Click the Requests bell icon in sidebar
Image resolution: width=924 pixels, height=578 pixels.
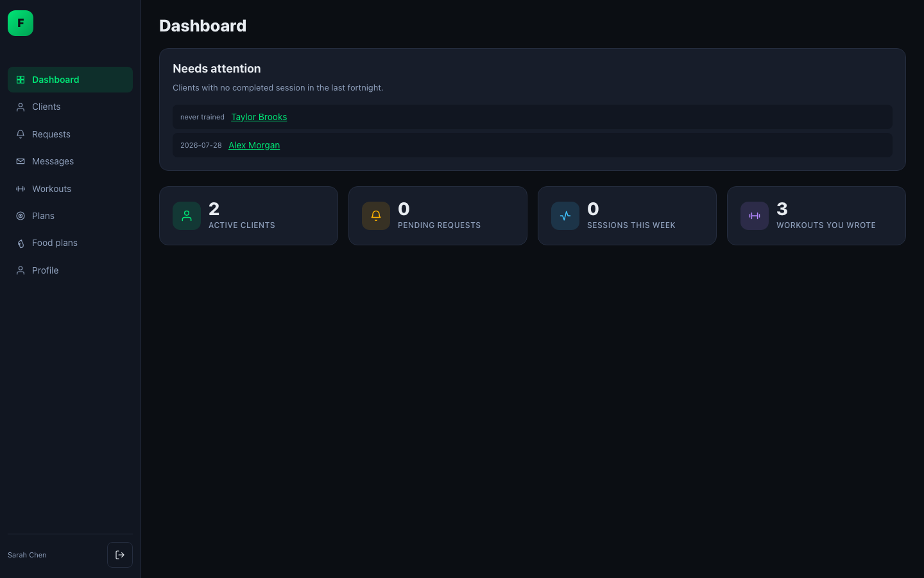[x=21, y=134]
